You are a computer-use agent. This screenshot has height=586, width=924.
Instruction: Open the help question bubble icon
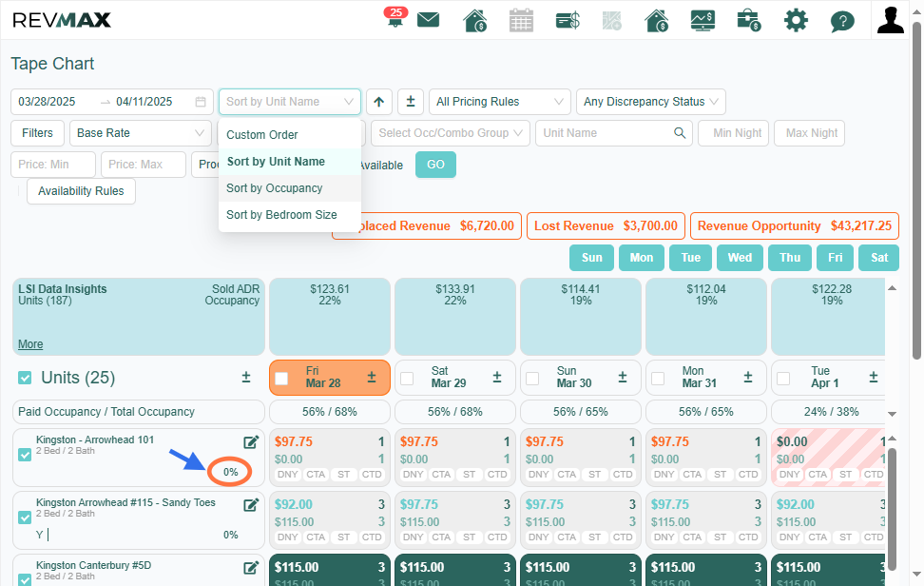[842, 22]
